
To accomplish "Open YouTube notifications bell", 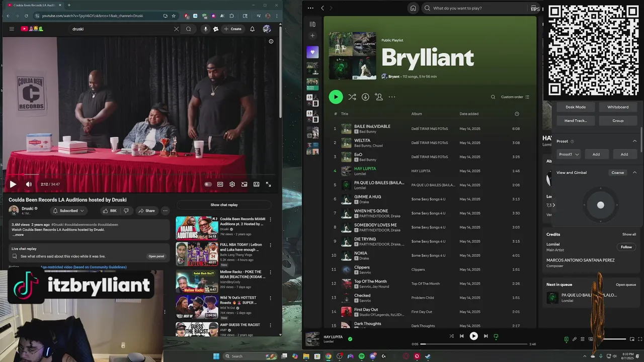I will tap(252, 29).
